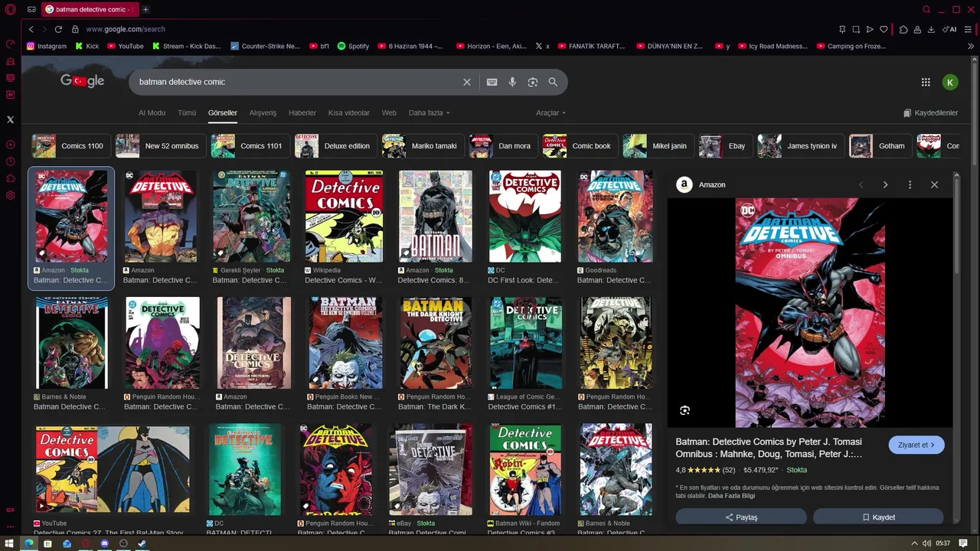
Task: Open preview panel three-dot options
Action: (910, 184)
